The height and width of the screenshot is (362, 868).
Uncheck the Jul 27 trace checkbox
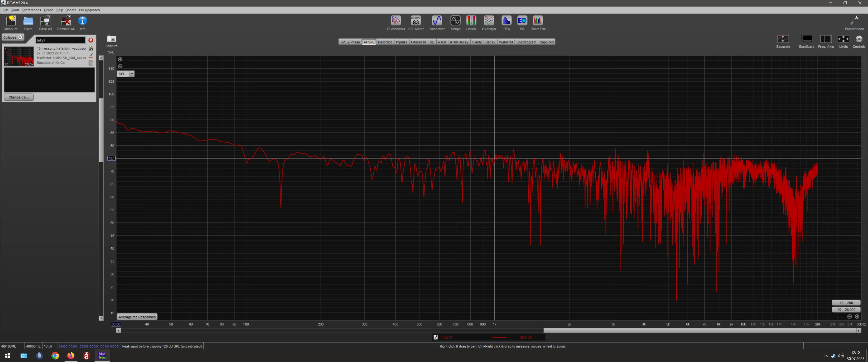pos(436,337)
